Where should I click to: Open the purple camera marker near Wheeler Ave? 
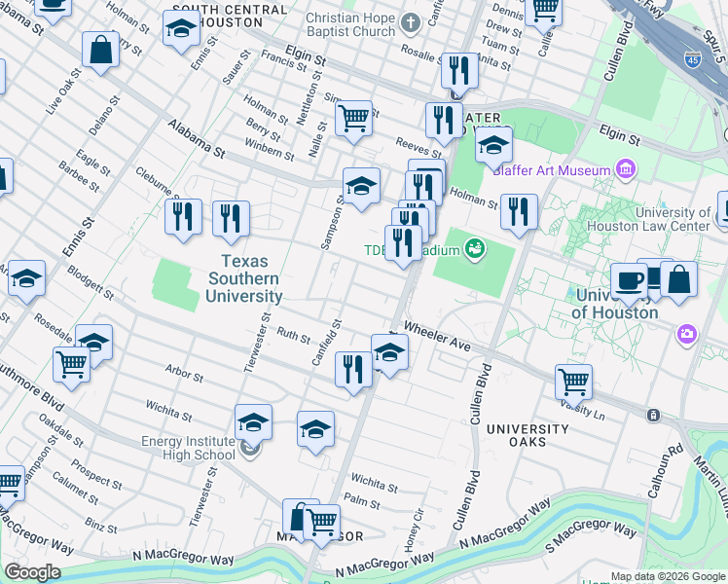click(687, 334)
